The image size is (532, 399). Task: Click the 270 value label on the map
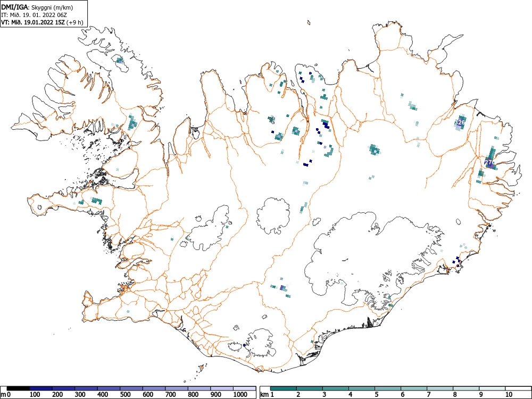tap(490, 163)
